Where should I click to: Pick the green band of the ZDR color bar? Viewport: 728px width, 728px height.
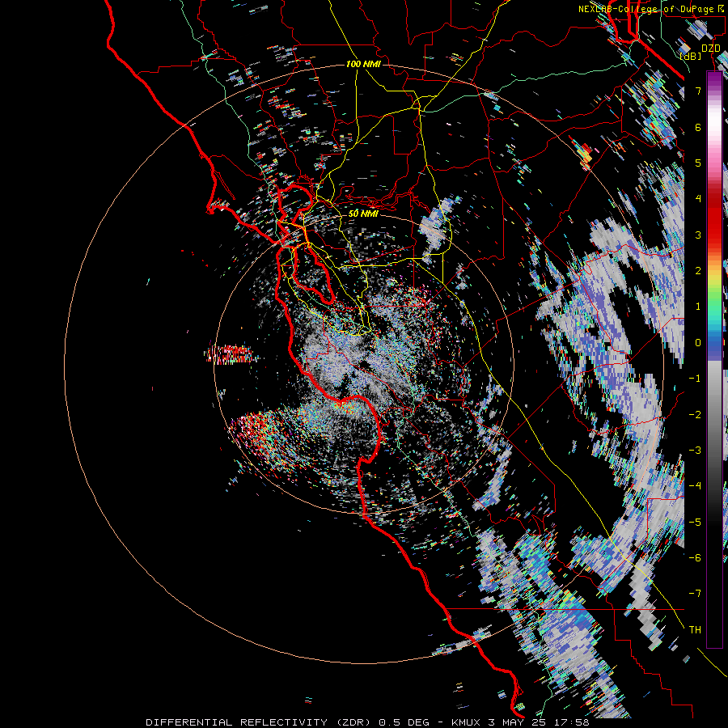(x=714, y=299)
